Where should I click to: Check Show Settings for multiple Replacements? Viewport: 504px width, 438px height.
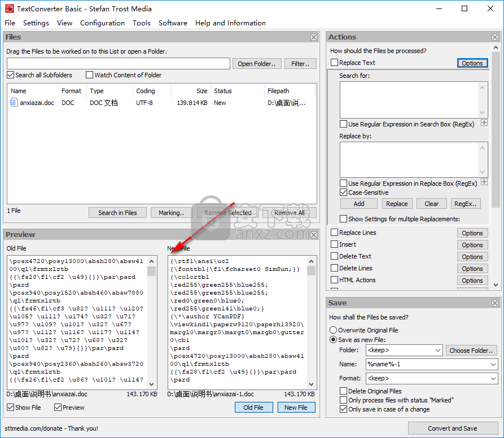pyautogui.click(x=343, y=219)
